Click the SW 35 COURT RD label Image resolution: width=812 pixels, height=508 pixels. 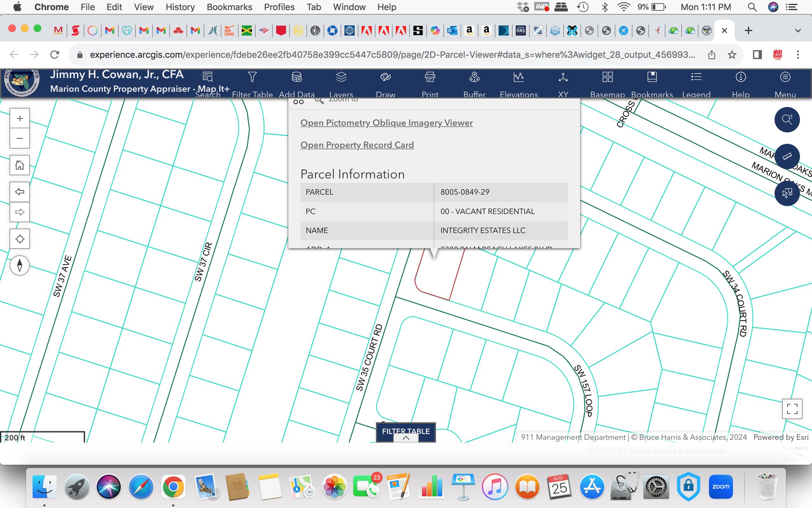369,358
